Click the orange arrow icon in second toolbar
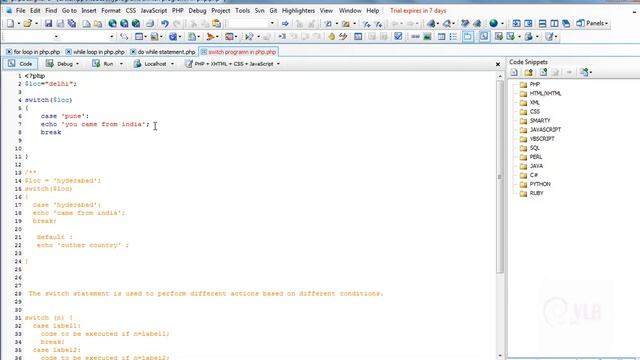The height and width of the screenshot is (360, 640). point(210,37)
